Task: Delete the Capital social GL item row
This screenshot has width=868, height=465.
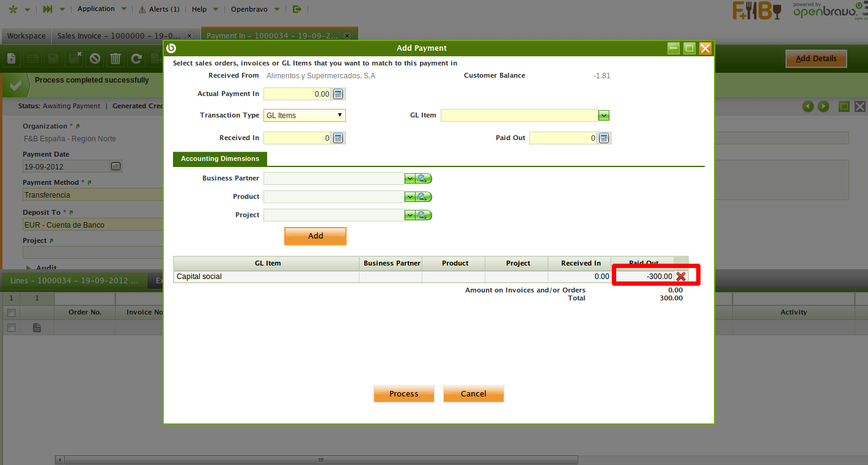Action: point(680,277)
